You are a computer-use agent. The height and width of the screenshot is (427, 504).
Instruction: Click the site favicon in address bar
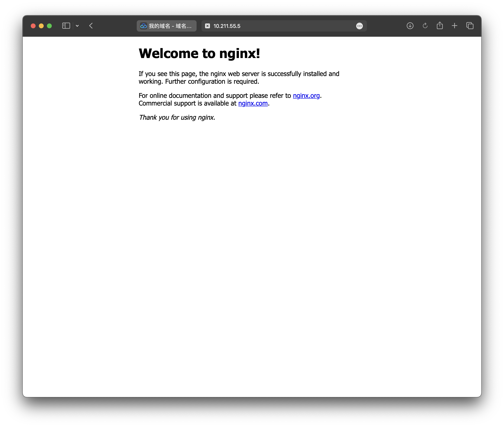[x=208, y=26]
